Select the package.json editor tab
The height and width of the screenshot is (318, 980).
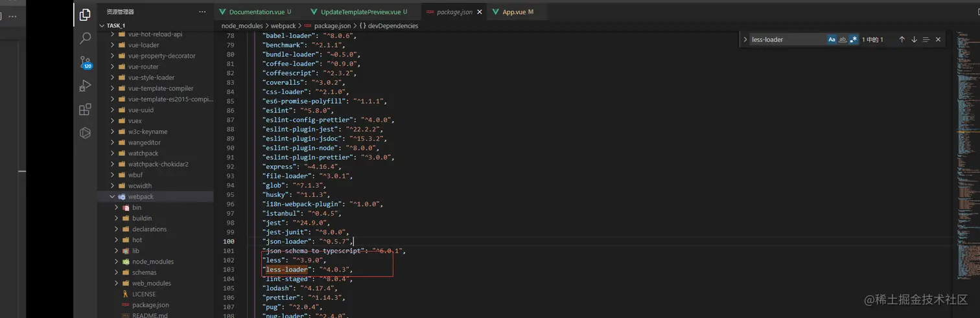pyautogui.click(x=454, y=12)
